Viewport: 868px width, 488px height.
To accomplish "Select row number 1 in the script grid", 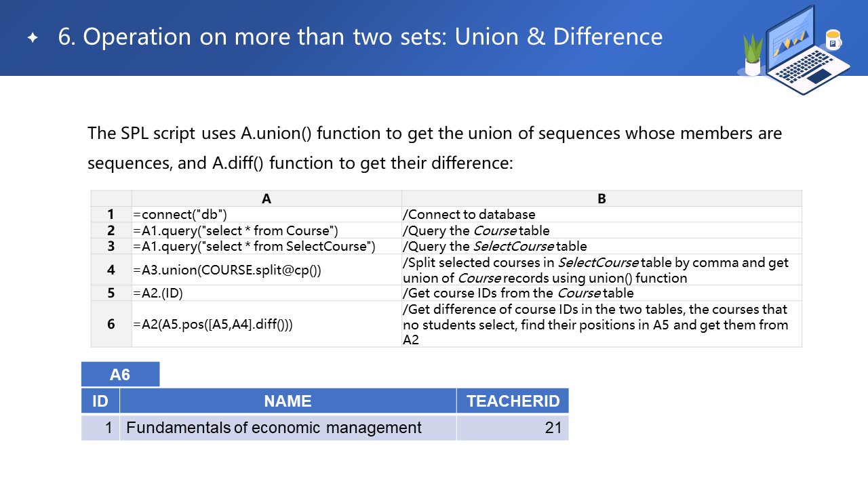I will click(111, 215).
